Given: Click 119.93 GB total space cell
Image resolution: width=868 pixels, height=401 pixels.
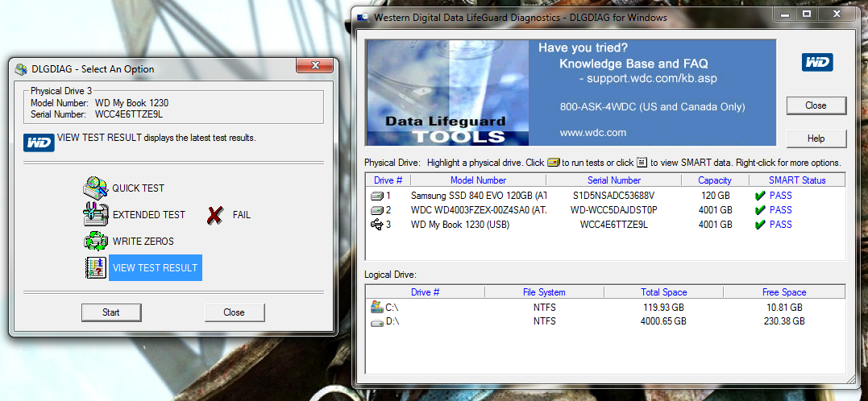Looking at the screenshot, I should (x=663, y=307).
